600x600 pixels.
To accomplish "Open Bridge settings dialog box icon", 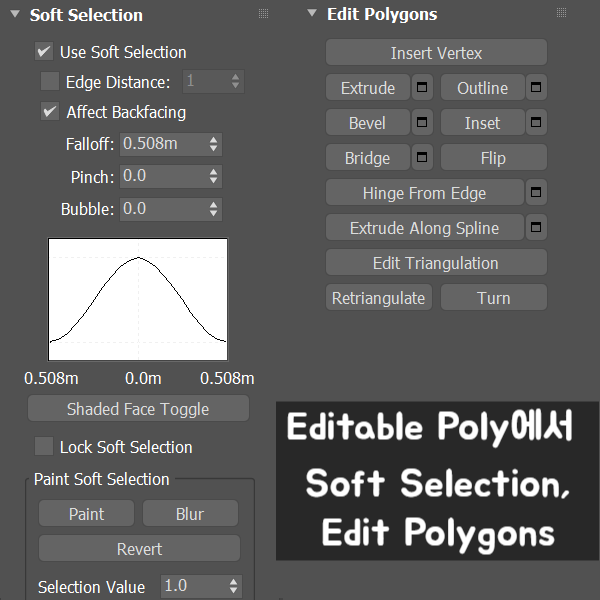I will 422,157.
